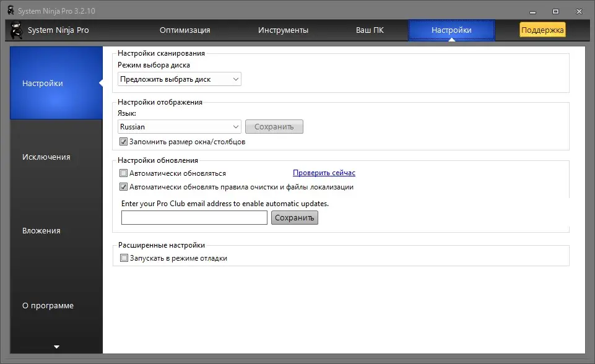Click the Проверить сейчас link
The height and width of the screenshot is (364, 595).
tap(324, 173)
